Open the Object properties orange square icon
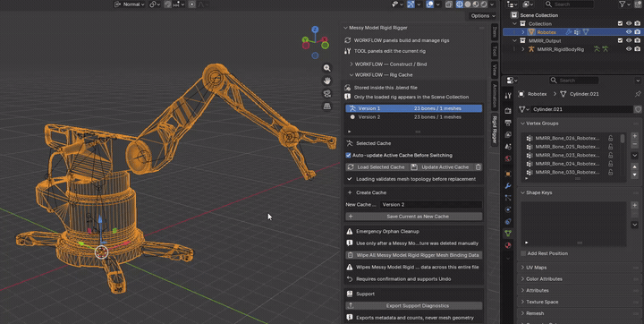644x324 pixels. 508,174
